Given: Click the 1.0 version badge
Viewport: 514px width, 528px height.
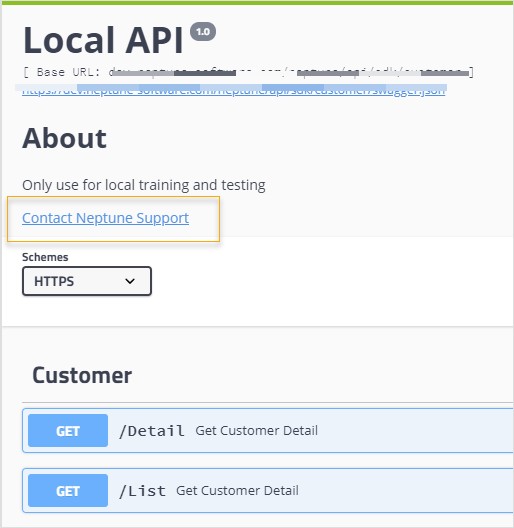Looking at the screenshot, I should (203, 32).
